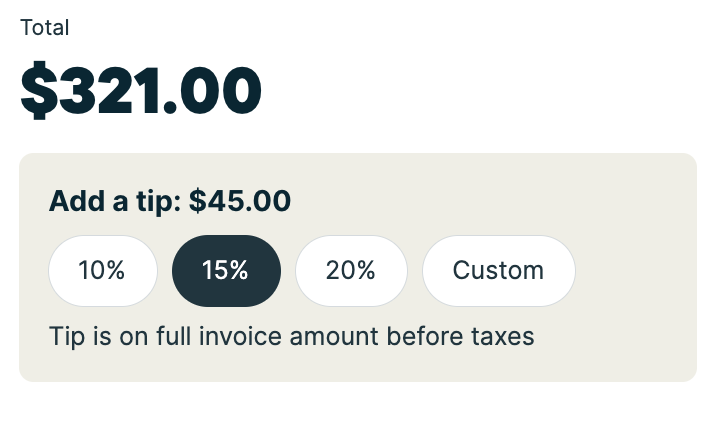Viewport: 714px width, 422px height.
Task: Click the $45.00 tip amount
Action: point(240,202)
